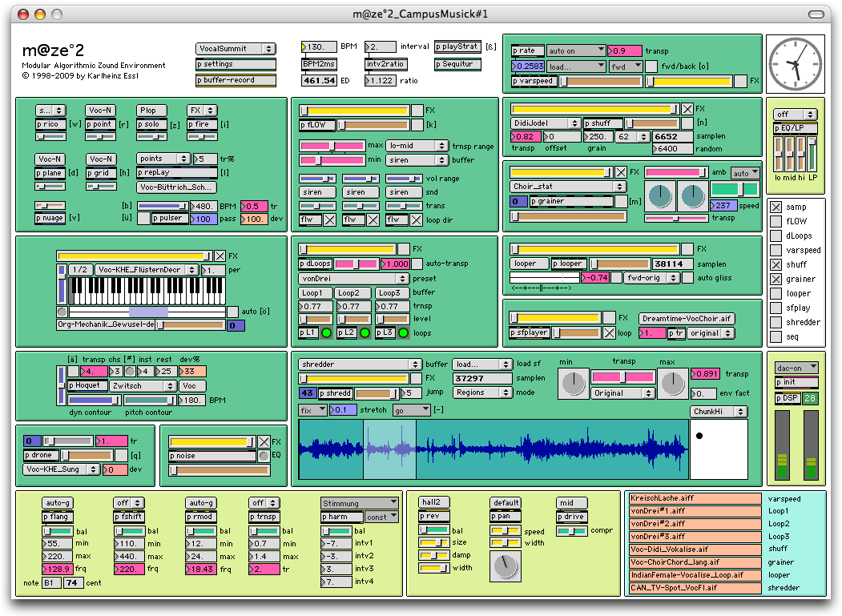Select Voc-Didi_Vokalise.aif file entry
The height and width of the screenshot is (616, 842).
[695, 550]
